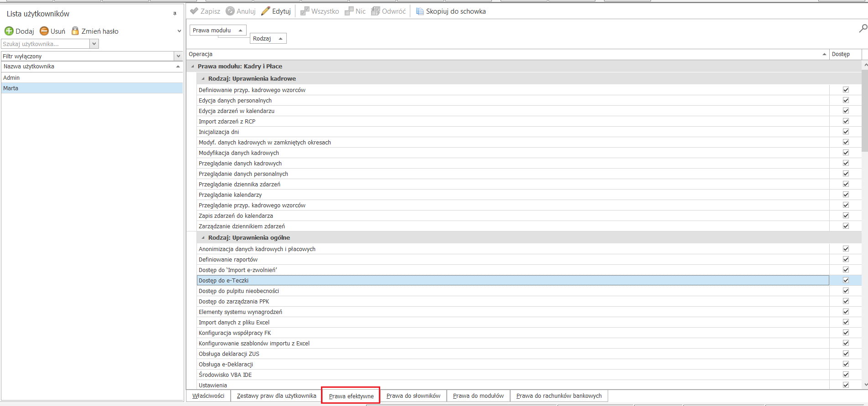Open the Zestawy praw dla użytkownika tab

click(x=276, y=396)
